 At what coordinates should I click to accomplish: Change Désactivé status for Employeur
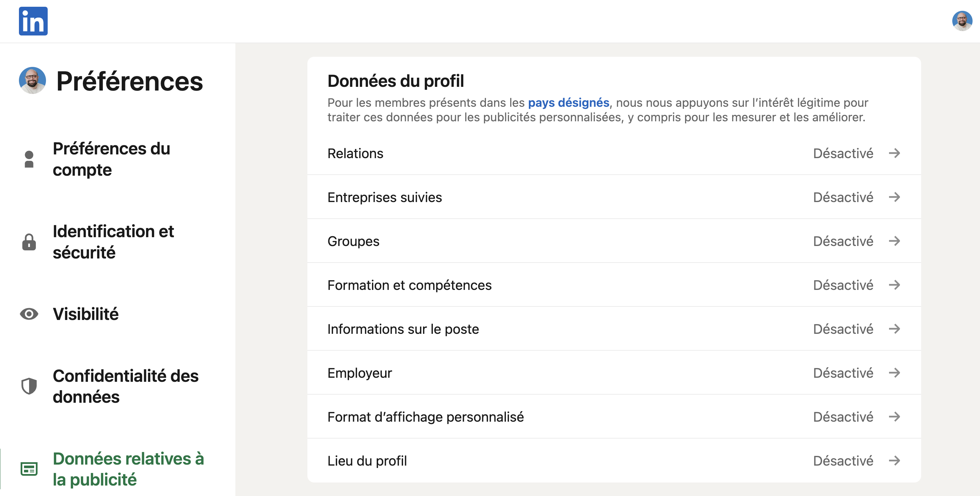point(843,373)
